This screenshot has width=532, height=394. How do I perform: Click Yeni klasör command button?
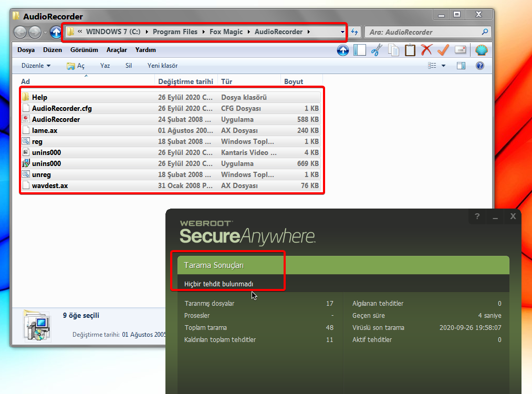click(x=162, y=66)
